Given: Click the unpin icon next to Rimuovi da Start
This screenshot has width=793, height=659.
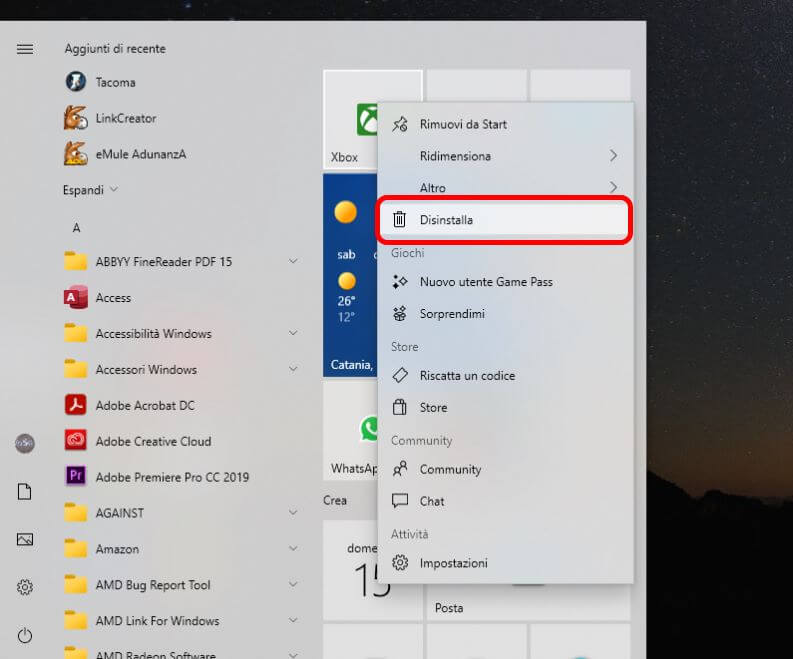Looking at the screenshot, I should (x=400, y=124).
